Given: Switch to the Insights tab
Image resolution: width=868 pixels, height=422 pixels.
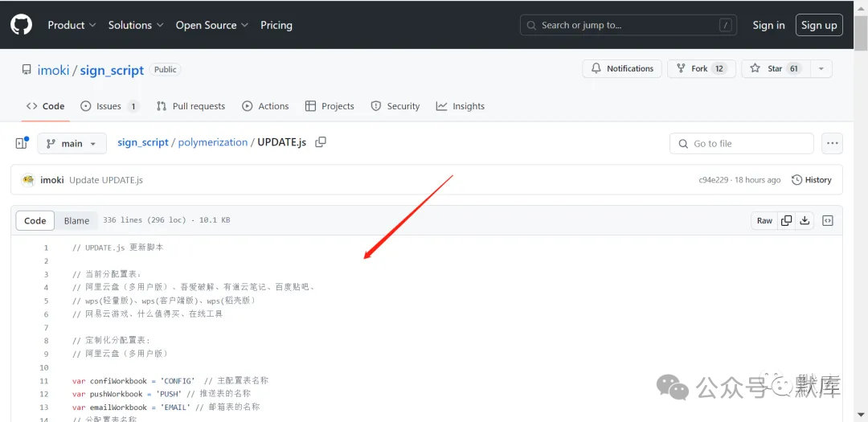Looking at the screenshot, I should 461,106.
